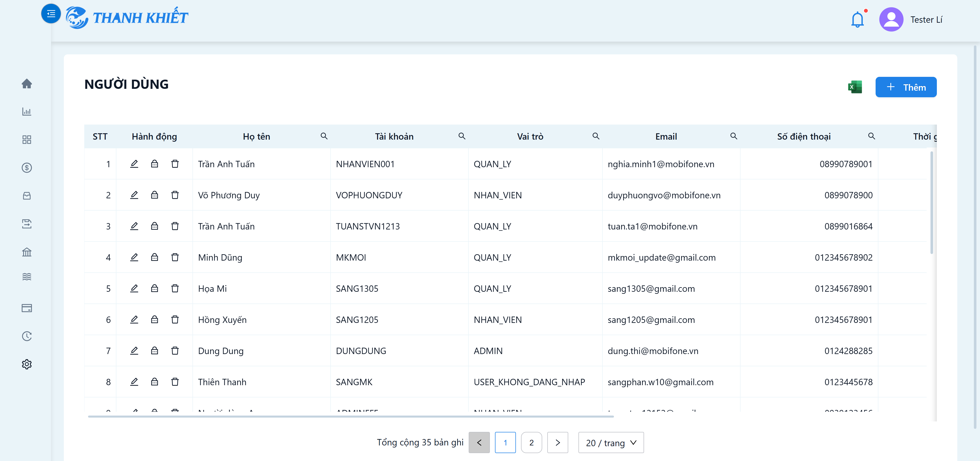
Task: Go to Home in sidebar
Action: [x=27, y=84]
